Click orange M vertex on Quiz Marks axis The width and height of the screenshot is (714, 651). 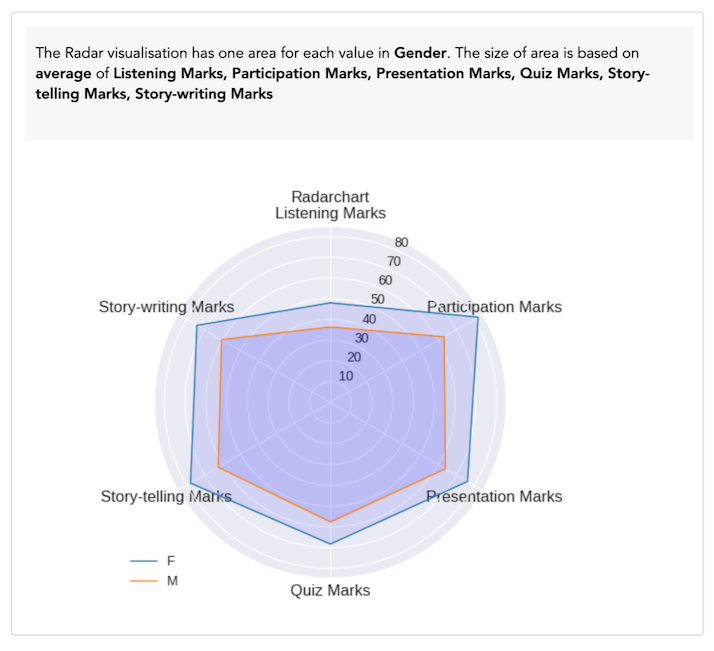[x=330, y=522]
